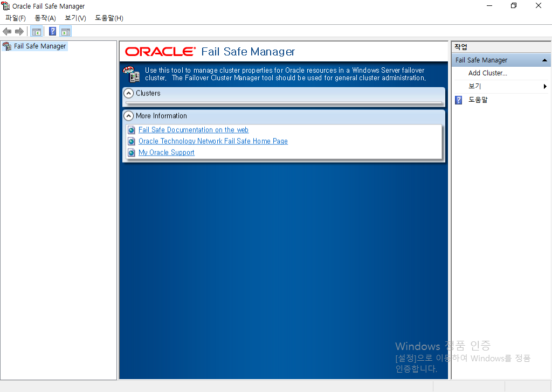Toggle the console tree pane icon
This screenshot has width=552, height=392.
coord(37,32)
